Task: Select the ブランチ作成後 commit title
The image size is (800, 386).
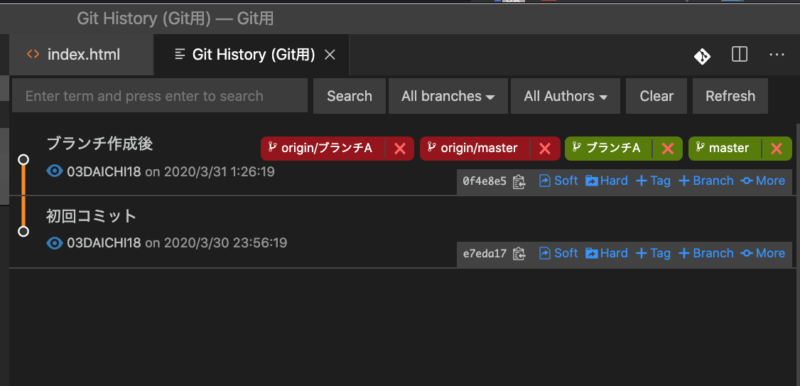Action: coord(100,144)
